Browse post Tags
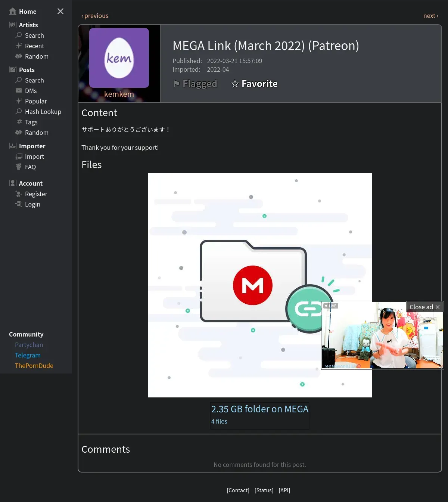 click(x=31, y=122)
